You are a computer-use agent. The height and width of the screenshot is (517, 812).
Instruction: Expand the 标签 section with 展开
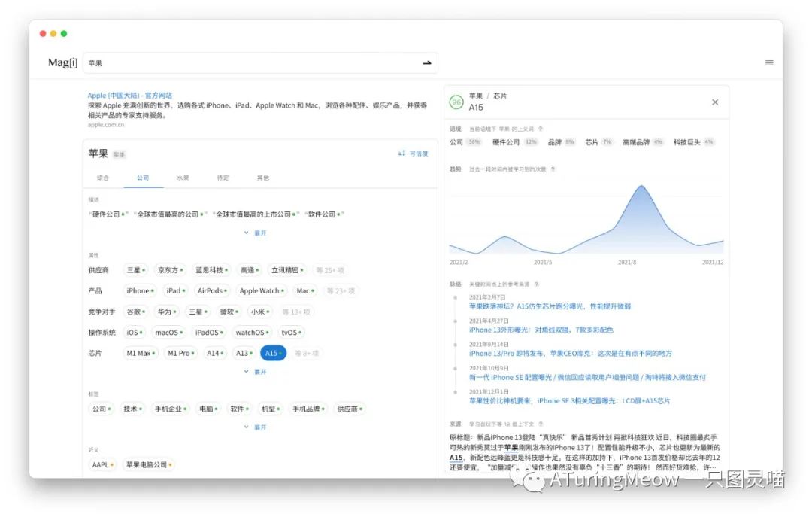pos(256,427)
